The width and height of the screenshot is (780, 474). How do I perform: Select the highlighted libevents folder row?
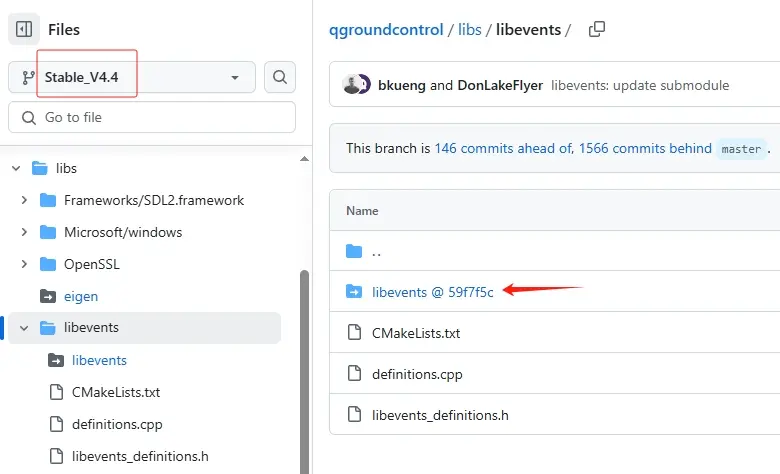pyautogui.click(x=144, y=328)
